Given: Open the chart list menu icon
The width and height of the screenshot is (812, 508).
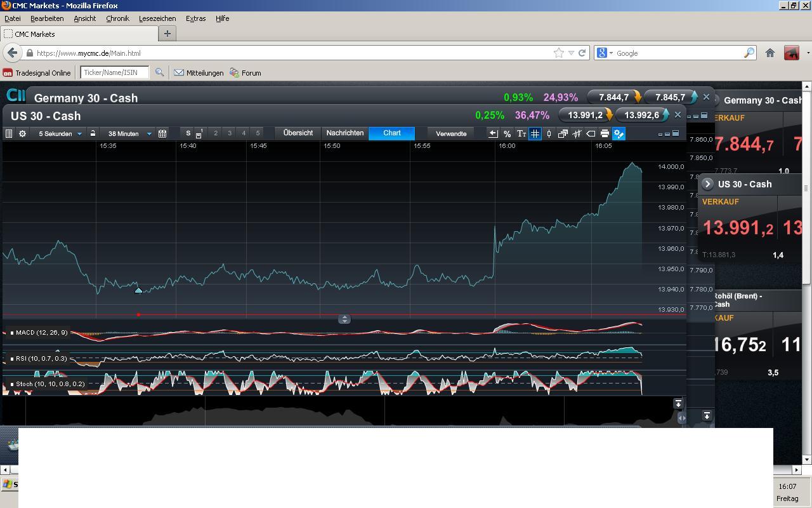Looking at the screenshot, I should pyautogui.click(x=9, y=133).
